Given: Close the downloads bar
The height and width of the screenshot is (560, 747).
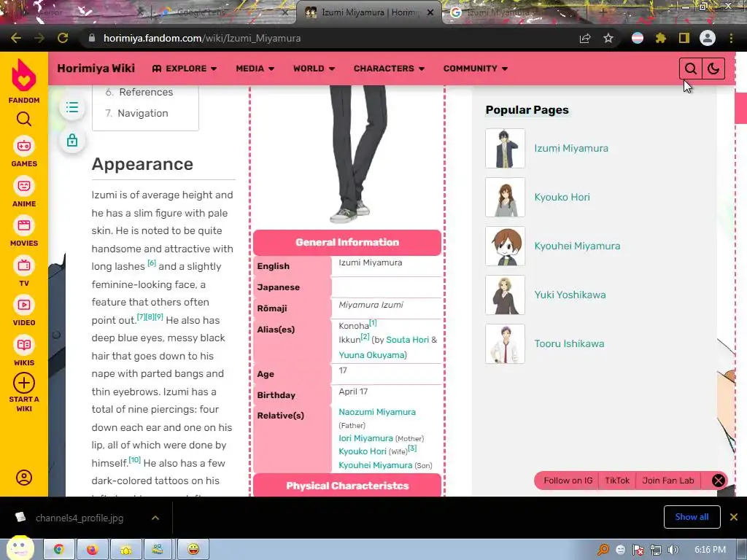Looking at the screenshot, I should coord(734,517).
